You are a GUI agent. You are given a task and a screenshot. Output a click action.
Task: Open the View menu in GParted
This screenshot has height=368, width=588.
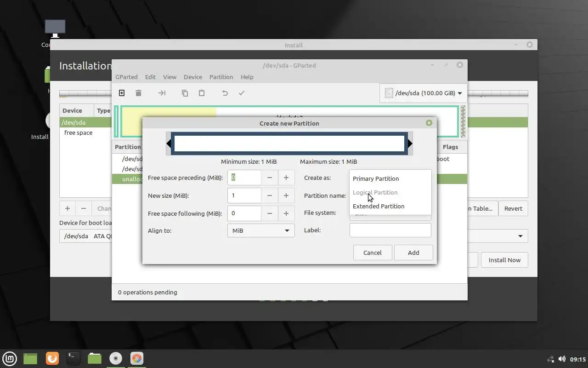coord(170,77)
